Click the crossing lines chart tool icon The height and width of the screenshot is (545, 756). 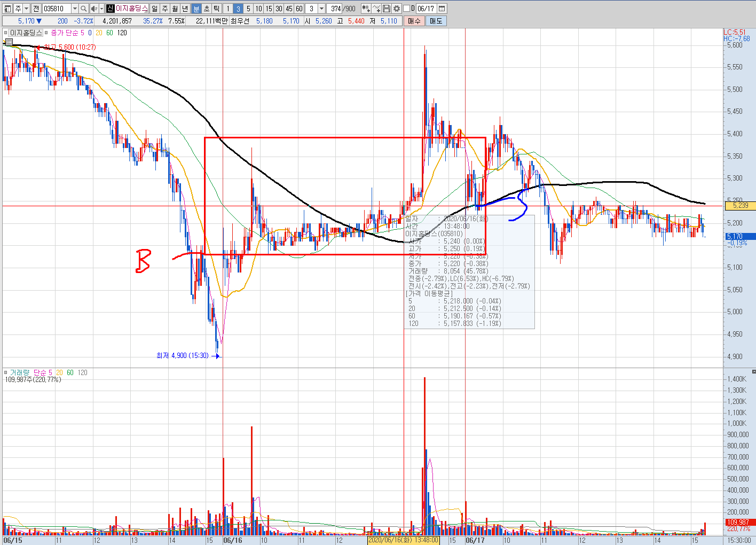point(376,9)
